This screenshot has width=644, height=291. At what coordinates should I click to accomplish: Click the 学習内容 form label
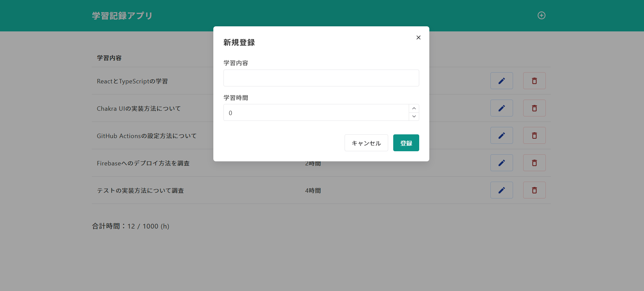pyautogui.click(x=236, y=63)
